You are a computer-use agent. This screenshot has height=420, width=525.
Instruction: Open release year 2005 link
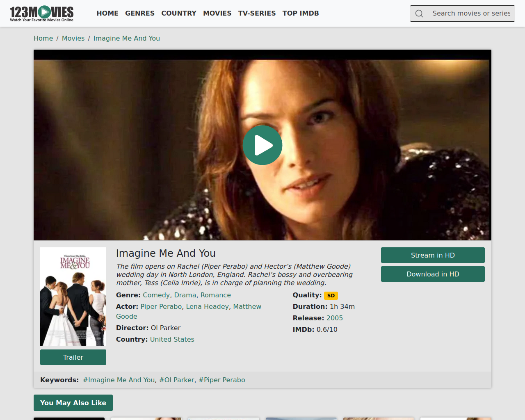pyautogui.click(x=335, y=318)
